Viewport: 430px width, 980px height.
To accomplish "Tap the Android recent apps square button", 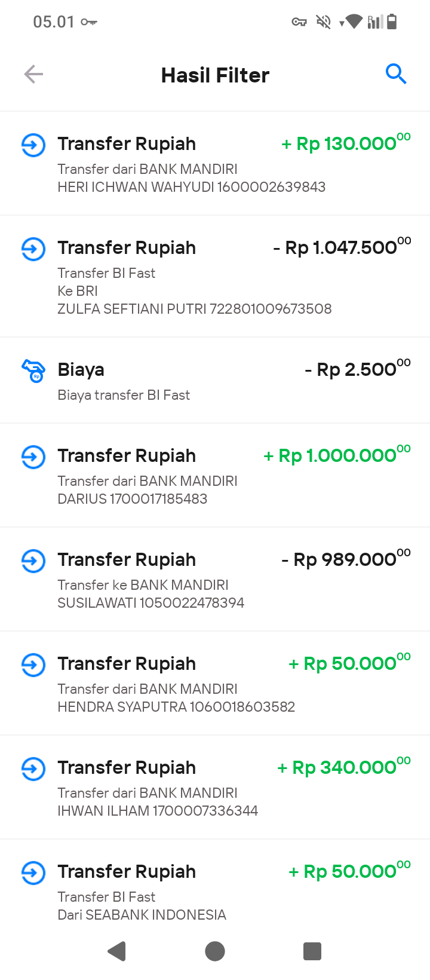I will tap(312, 951).
